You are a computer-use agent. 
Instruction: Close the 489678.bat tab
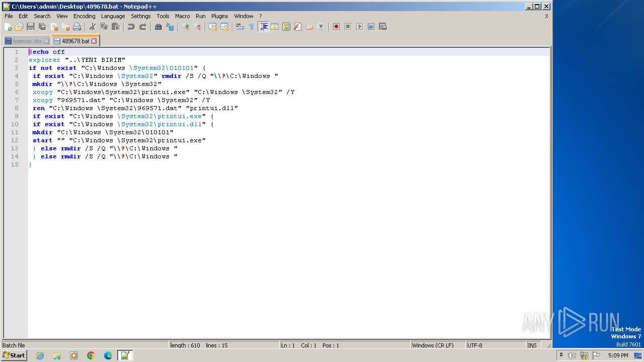pyautogui.click(x=94, y=41)
